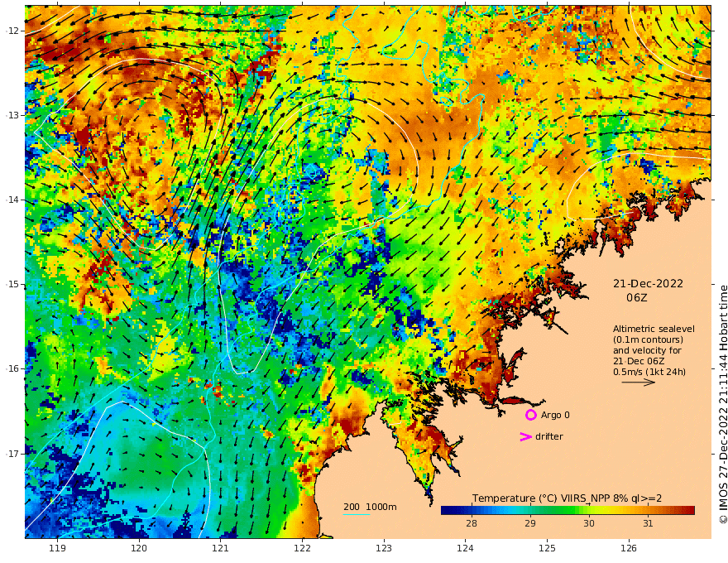The width and height of the screenshot is (728, 563).
Task: Click longitude axis label 119
Action: pos(58,548)
